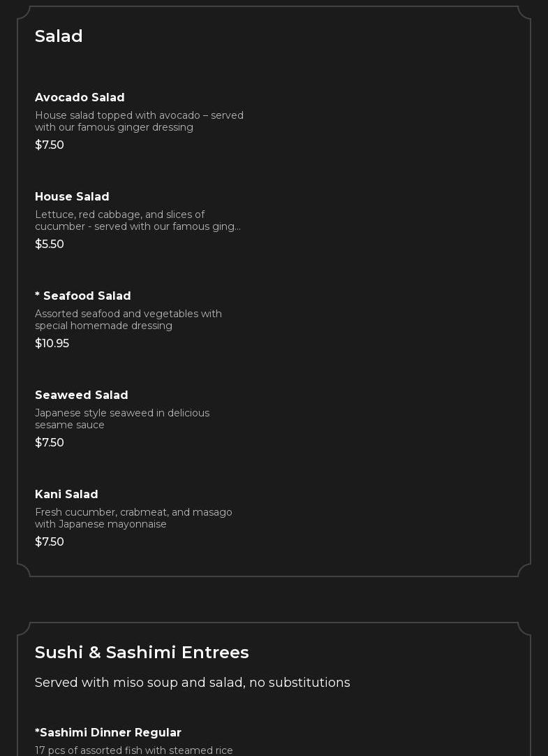Click the Japanese style seaweed description
This screenshot has height=756, width=548.
pyautogui.click(x=122, y=419)
